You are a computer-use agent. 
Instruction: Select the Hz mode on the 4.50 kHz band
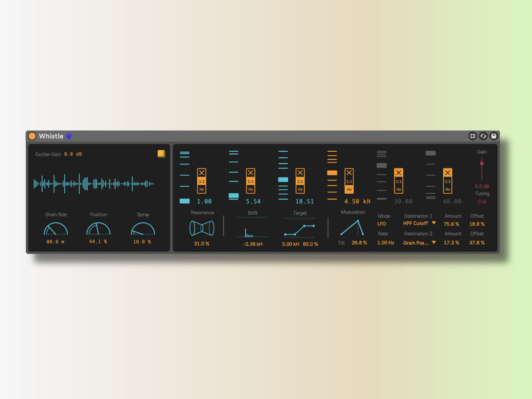[349, 189]
